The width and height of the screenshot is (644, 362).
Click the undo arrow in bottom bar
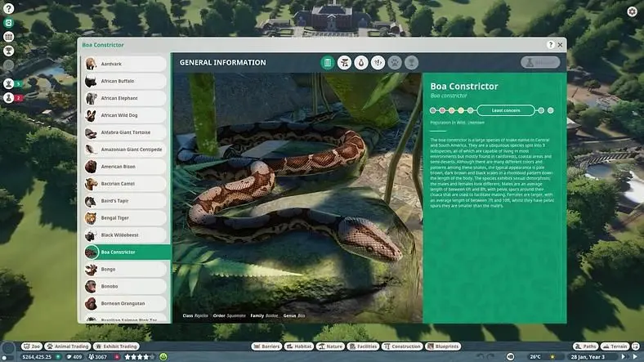[481, 356]
